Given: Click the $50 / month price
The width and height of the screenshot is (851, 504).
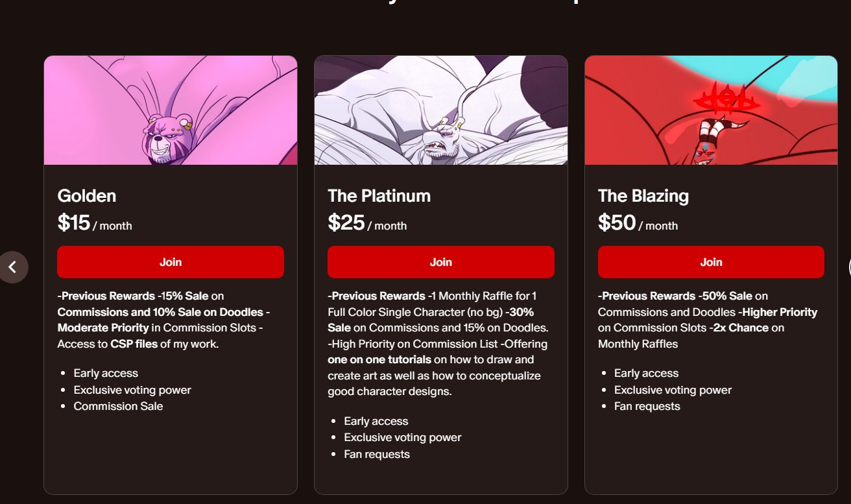Looking at the screenshot, I should pyautogui.click(x=638, y=224).
